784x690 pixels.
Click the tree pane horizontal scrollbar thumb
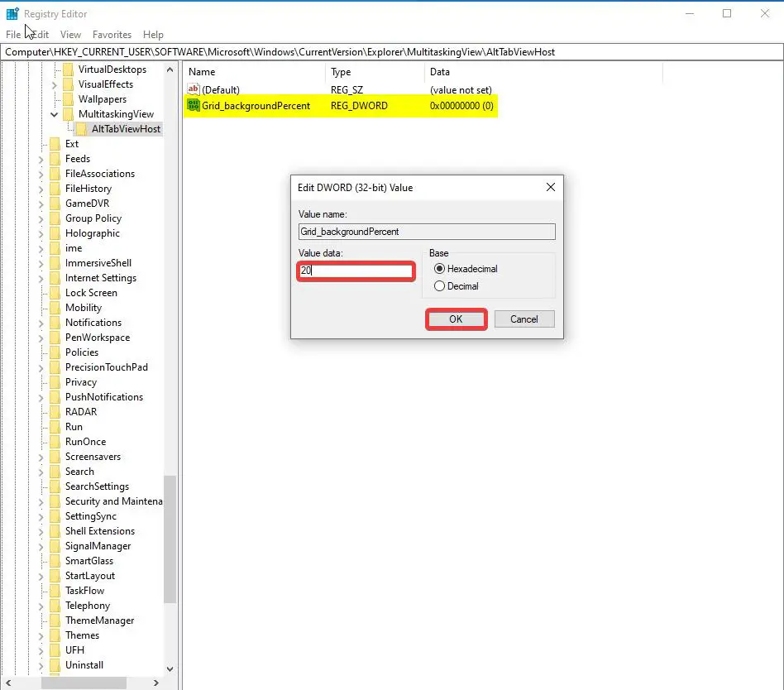(x=84, y=683)
